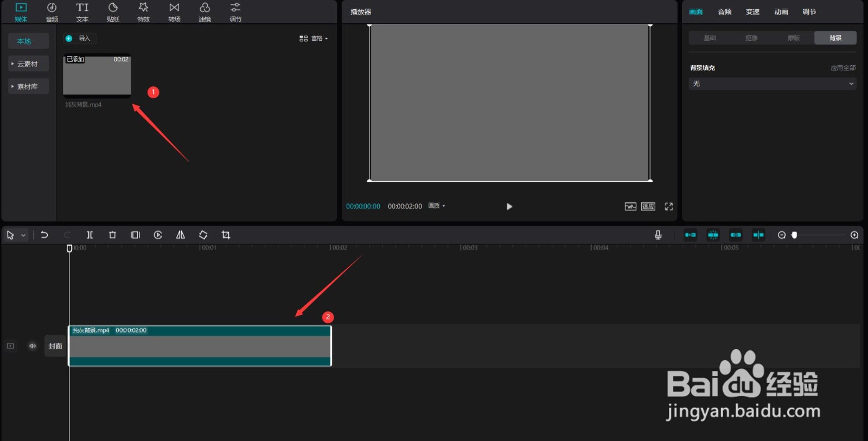Select the 抠像 sub-tab
The height and width of the screenshot is (441, 868).
pos(751,38)
